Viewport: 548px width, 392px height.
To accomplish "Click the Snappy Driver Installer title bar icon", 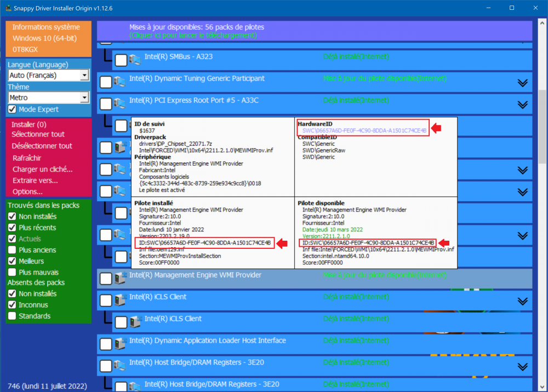I will click(8, 8).
